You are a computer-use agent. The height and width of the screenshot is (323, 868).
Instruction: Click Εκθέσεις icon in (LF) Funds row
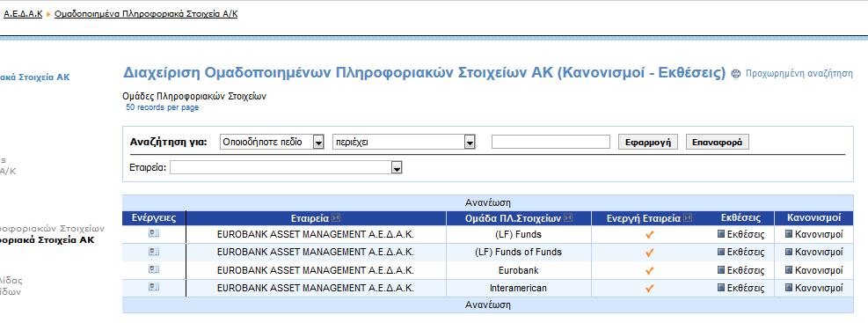[721, 234]
